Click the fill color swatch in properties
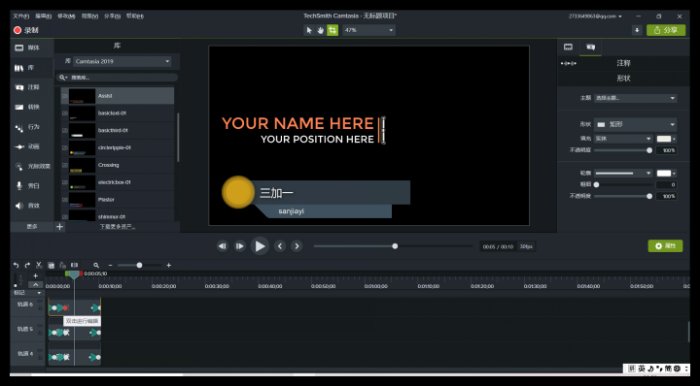This screenshot has height=386, width=700. coord(664,139)
